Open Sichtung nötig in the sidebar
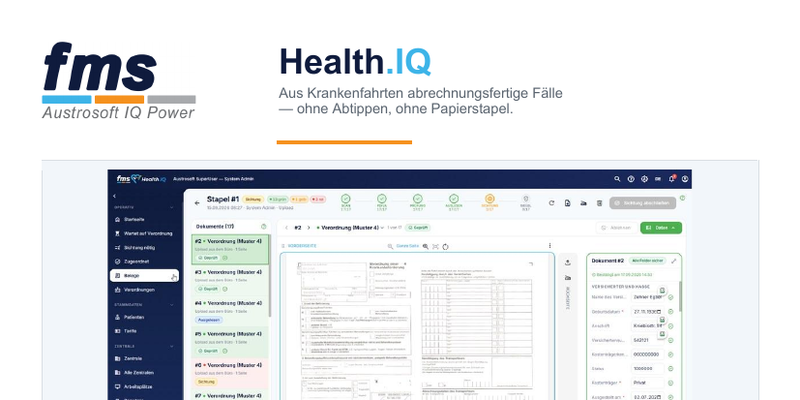 [144, 247]
